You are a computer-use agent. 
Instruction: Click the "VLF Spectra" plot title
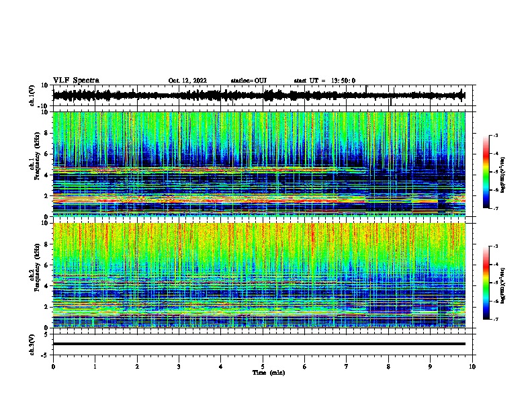pos(76,81)
